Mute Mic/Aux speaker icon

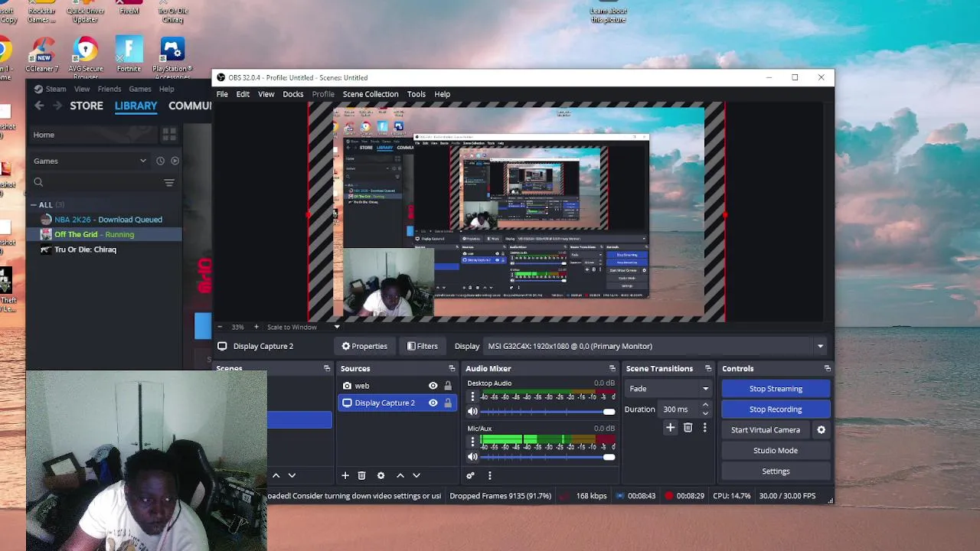(472, 457)
